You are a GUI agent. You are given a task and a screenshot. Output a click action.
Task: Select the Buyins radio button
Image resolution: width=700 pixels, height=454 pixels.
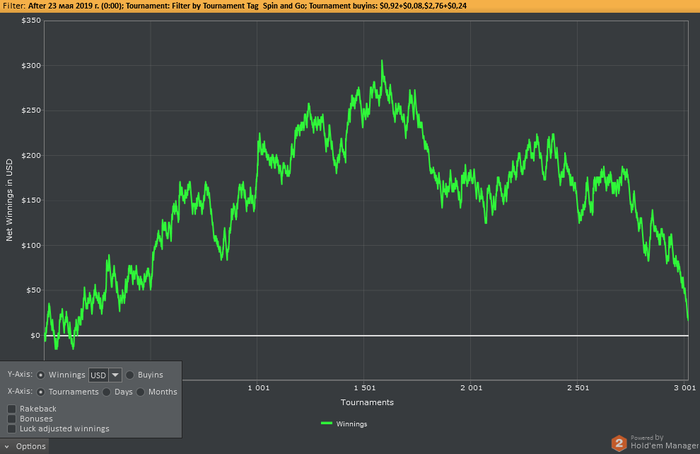pos(129,374)
